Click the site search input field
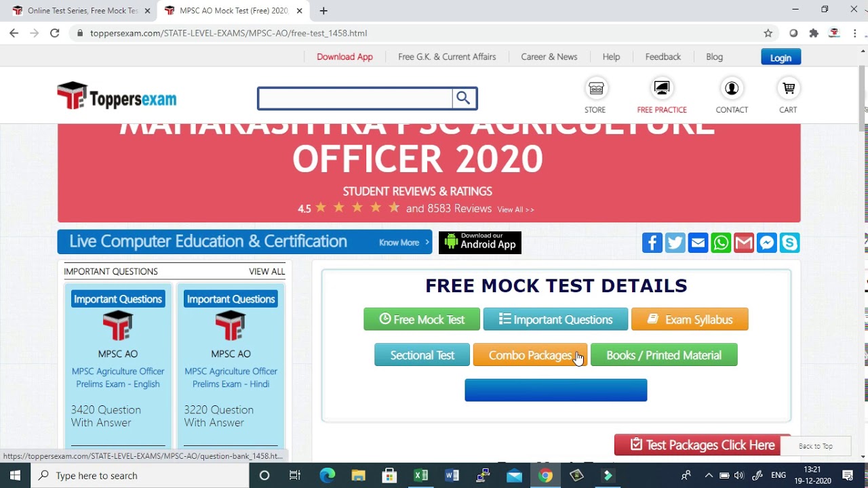This screenshot has width=868, height=488. pyautogui.click(x=355, y=98)
